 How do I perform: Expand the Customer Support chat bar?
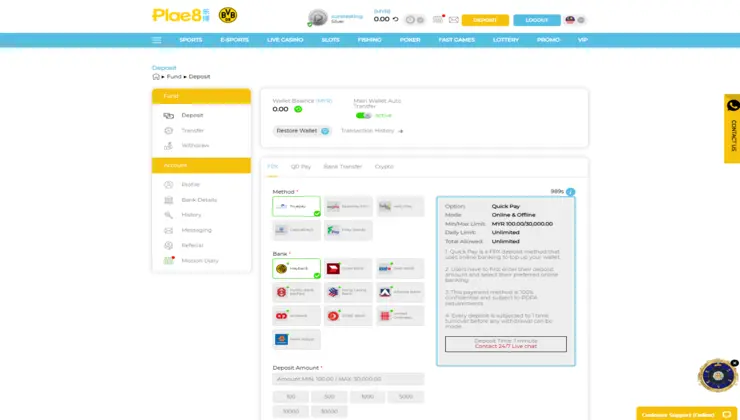(687, 414)
